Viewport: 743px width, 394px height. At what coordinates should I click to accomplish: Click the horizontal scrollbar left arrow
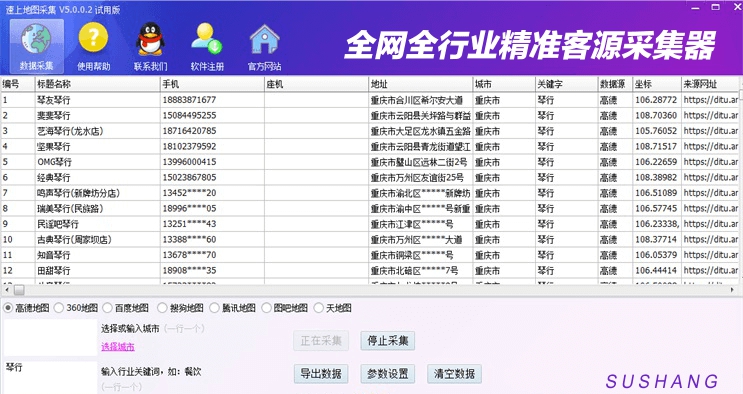coord(6,289)
